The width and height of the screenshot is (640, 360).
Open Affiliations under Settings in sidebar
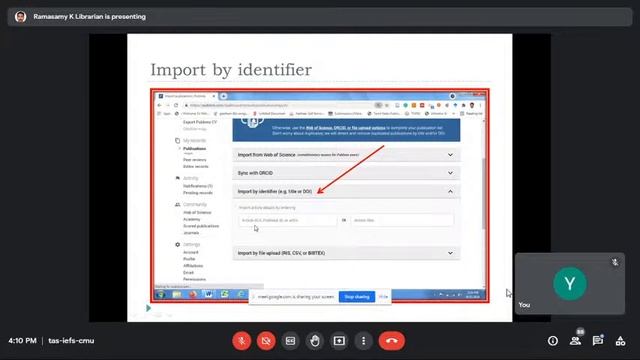point(193,266)
